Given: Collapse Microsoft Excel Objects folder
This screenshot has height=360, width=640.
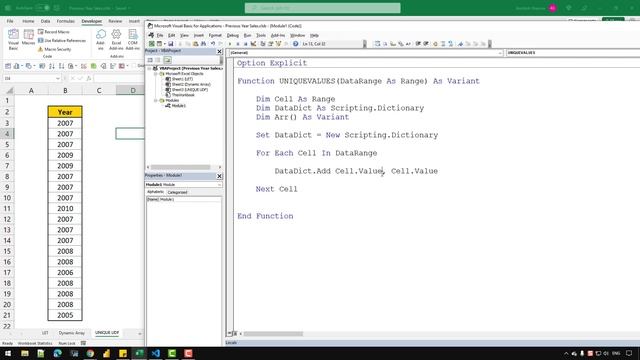Looking at the screenshot, I should point(156,74).
